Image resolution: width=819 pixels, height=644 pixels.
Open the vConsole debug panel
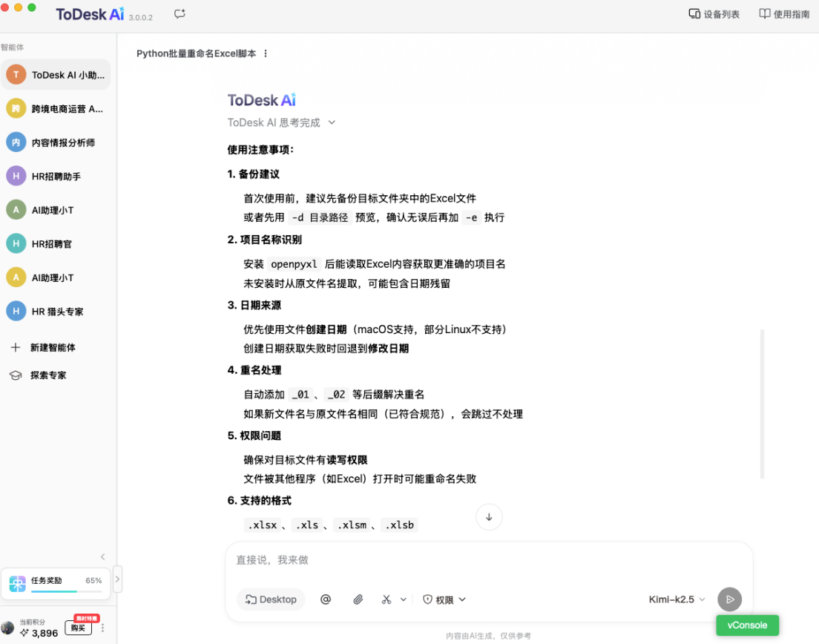(x=747, y=625)
